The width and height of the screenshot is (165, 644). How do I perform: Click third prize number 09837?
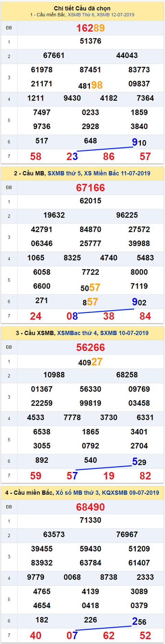click(139, 84)
